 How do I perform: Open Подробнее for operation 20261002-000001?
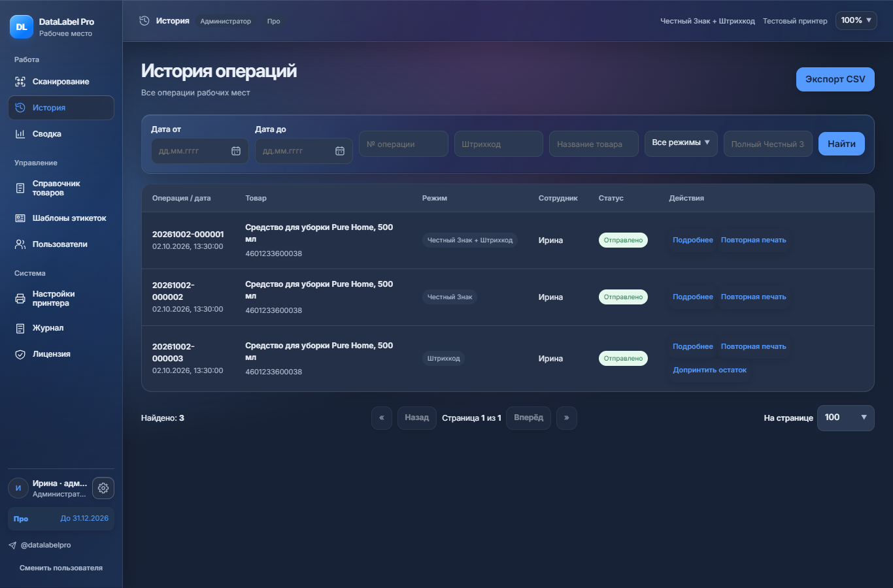tap(693, 240)
